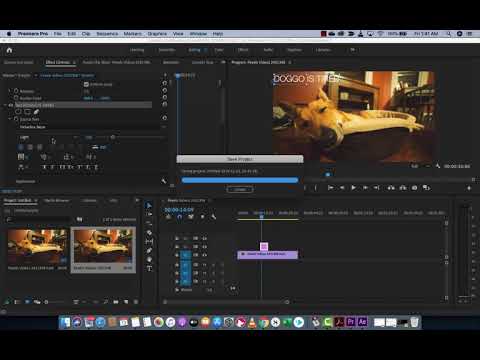This screenshot has height=360, width=480.
Task: Reset the Source Text parameter
Action: pos(164,118)
